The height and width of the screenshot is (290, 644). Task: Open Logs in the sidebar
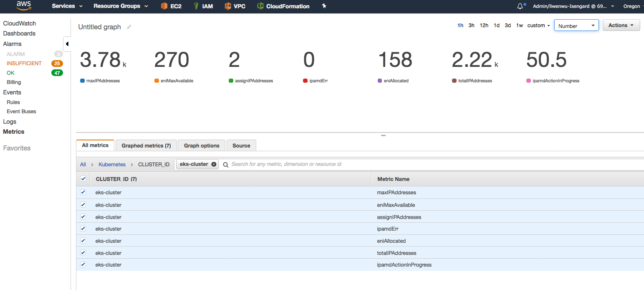pyautogui.click(x=10, y=122)
